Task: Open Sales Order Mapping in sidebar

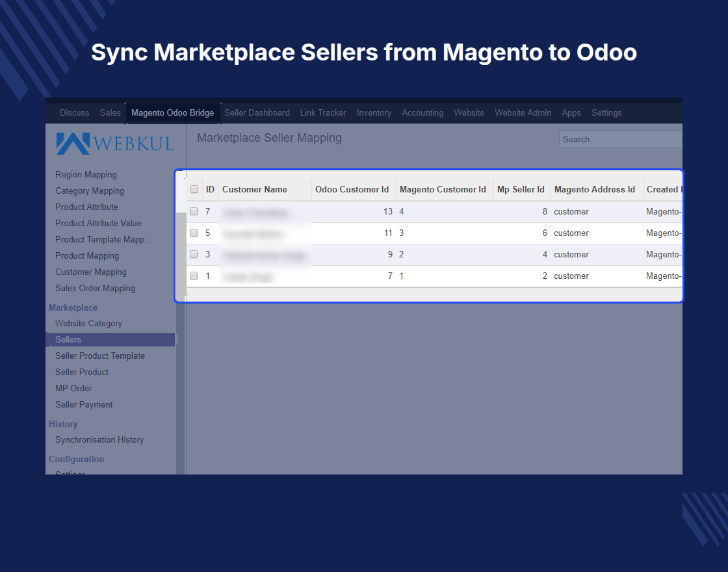Action: (95, 289)
